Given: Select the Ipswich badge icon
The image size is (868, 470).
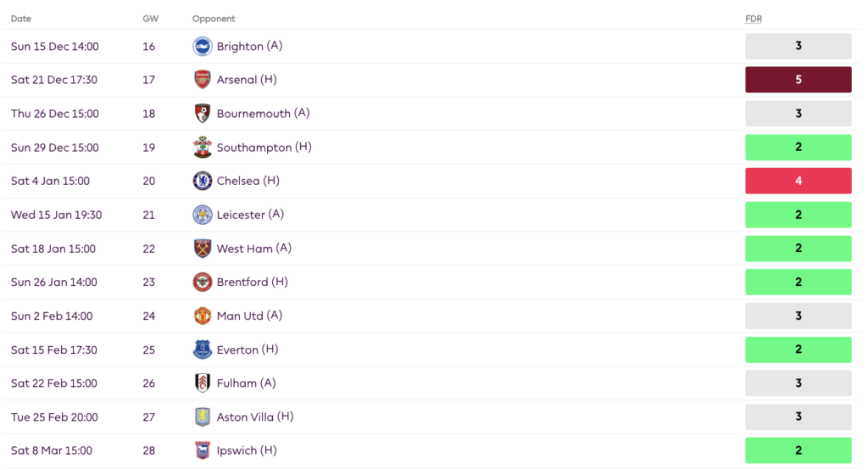Looking at the screenshot, I should (x=202, y=450).
